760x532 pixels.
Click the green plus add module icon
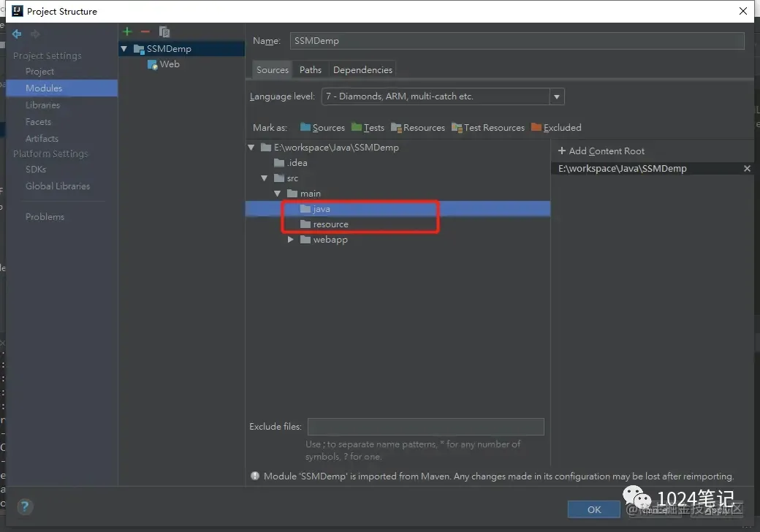(127, 32)
